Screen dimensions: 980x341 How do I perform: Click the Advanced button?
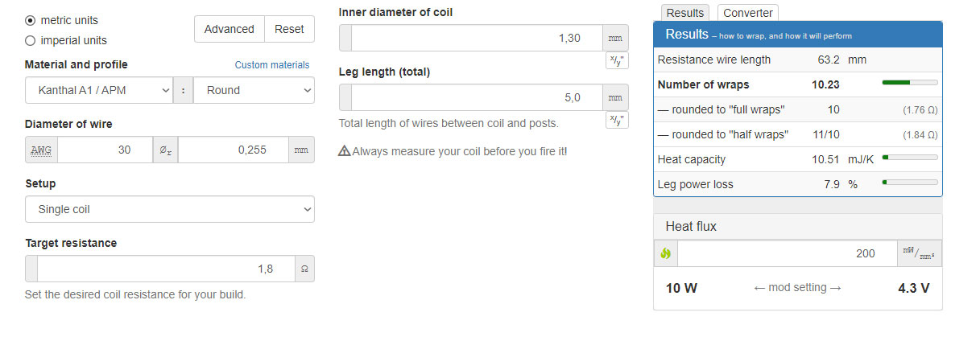pyautogui.click(x=229, y=29)
